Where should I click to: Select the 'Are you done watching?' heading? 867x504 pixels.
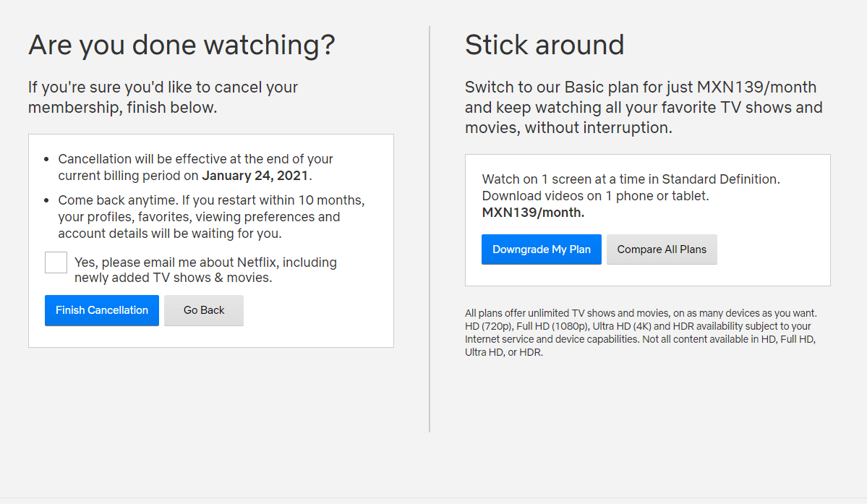point(181,45)
